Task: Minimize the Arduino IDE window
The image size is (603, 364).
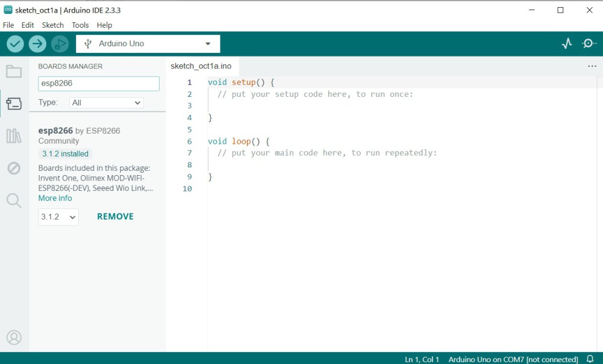Action: pyautogui.click(x=532, y=10)
